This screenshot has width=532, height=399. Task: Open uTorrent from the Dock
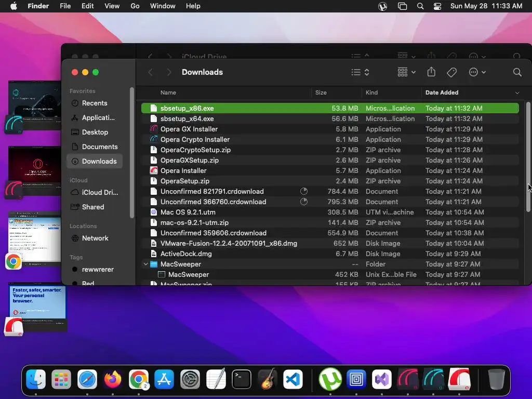(330, 379)
